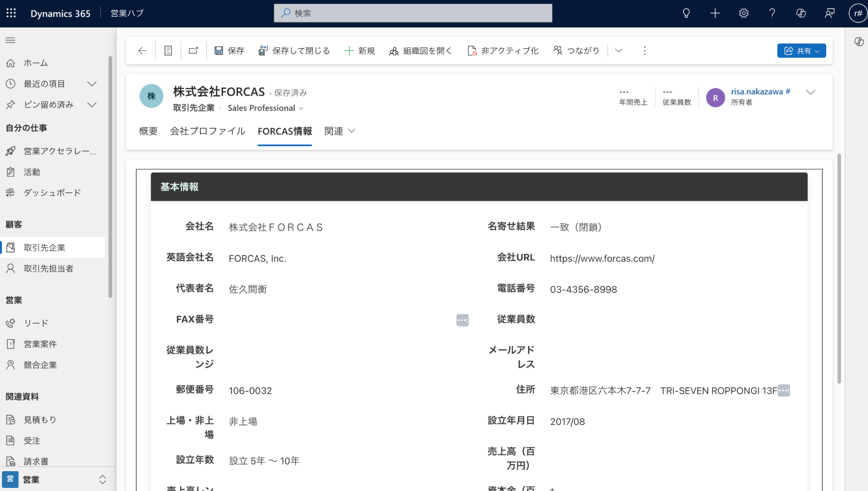
Task: Click the lightbulb assistant icon
Action: [686, 13]
